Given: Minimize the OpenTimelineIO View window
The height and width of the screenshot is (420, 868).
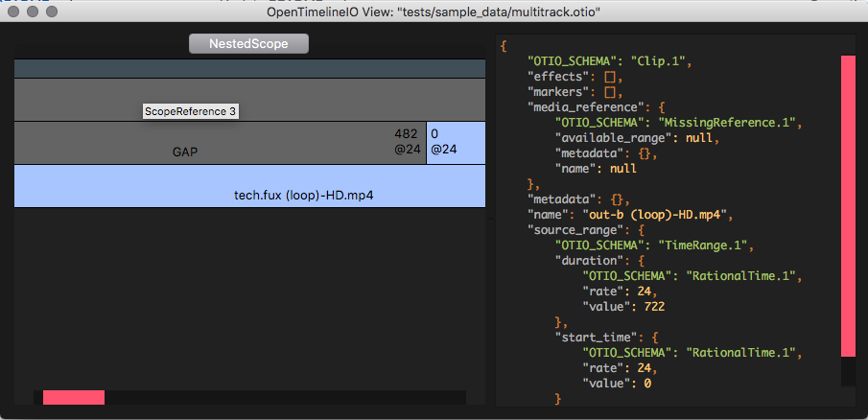Looking at the screenshot, I should tap(34, 12).
